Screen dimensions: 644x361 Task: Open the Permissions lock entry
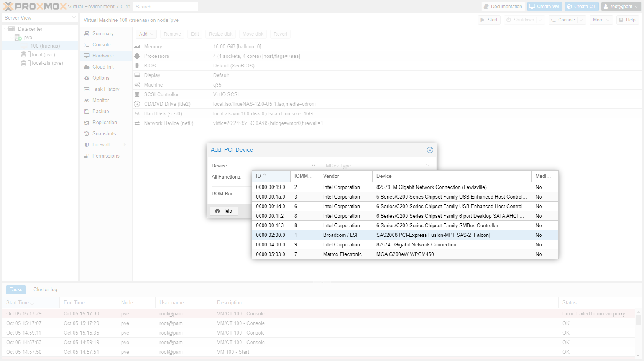tap(107, 156)
